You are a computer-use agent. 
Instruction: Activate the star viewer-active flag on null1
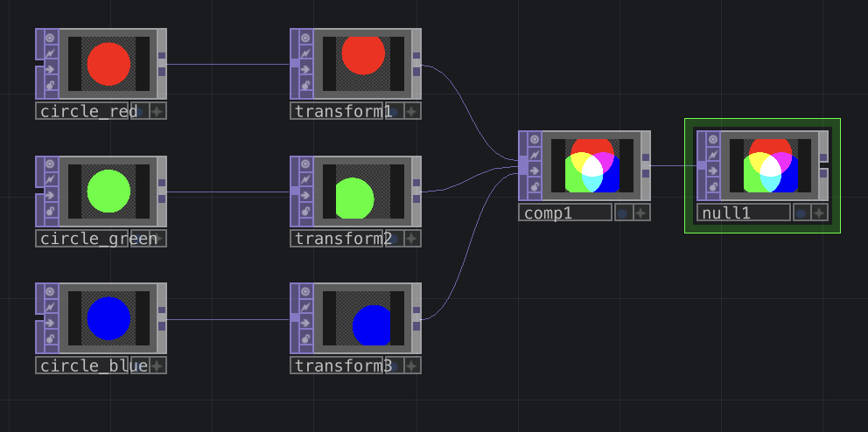click(819, 213)
